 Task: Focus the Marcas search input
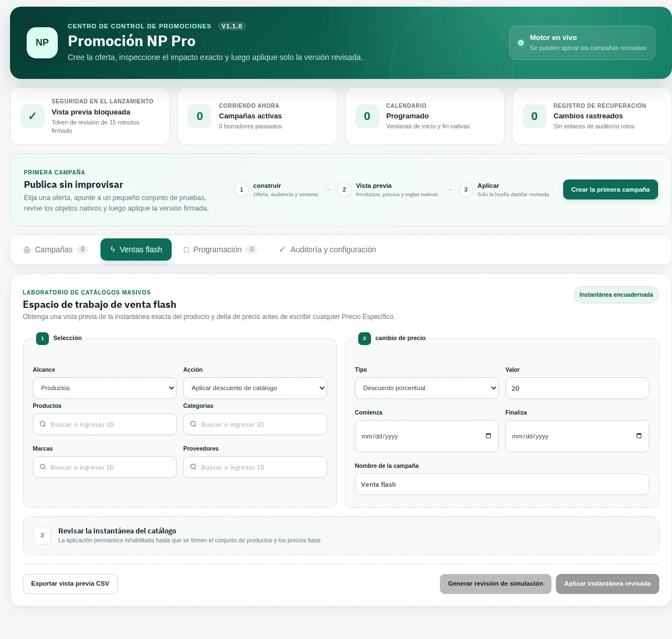point(104,467)
